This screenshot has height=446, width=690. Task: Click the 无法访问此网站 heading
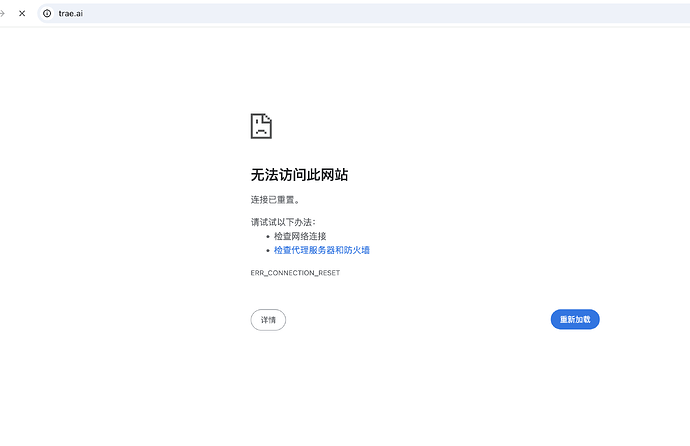click(x=299, y=175)
